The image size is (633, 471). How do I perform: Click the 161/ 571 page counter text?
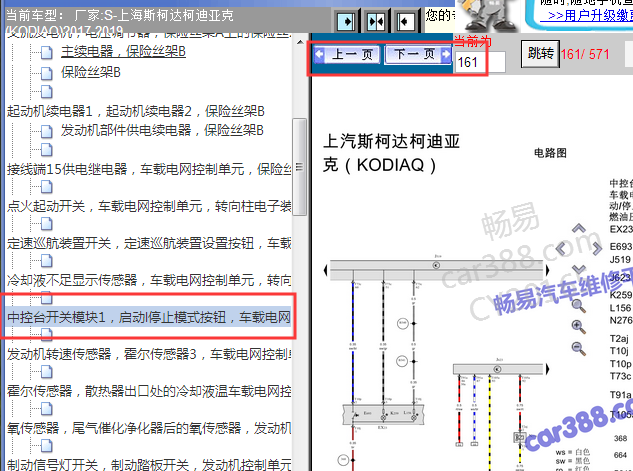[585, 54]
